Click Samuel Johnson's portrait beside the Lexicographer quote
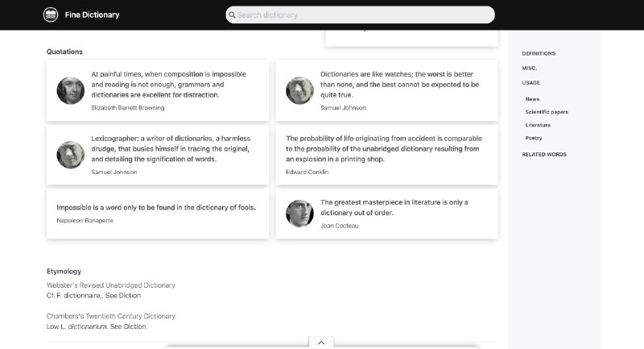 pyautogui.click(x=71, y=154)
